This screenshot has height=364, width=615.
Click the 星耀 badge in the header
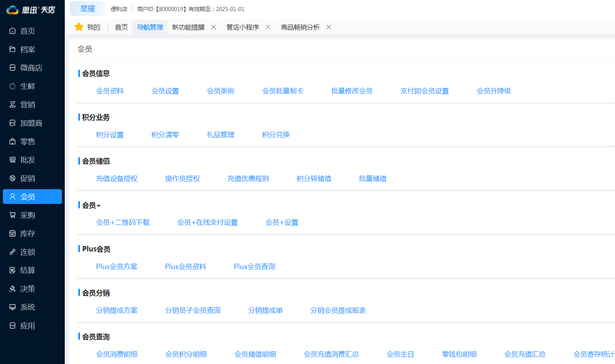[x=87, y=9]
